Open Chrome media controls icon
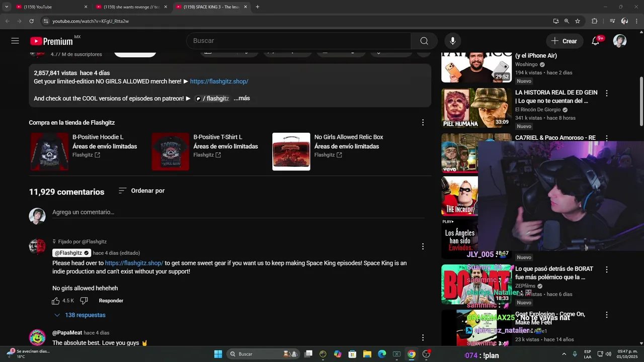The height and width of the screenshot is (362, 644). click(612, 21)
